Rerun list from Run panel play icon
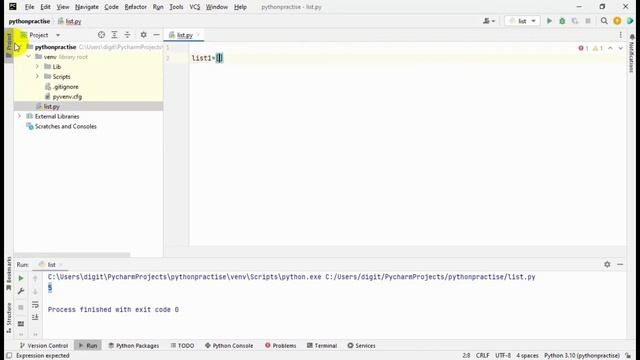Screen dimensions: 640x360 pos(21,278)
